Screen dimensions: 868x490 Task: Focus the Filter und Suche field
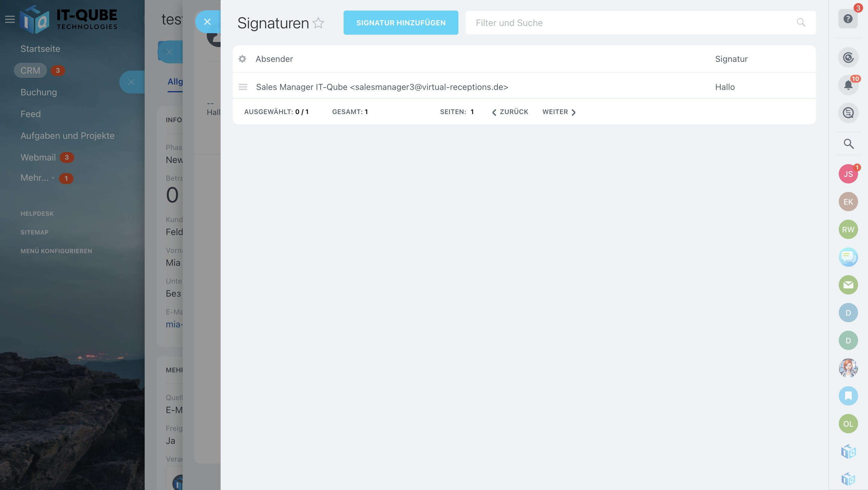click(627, 23)
